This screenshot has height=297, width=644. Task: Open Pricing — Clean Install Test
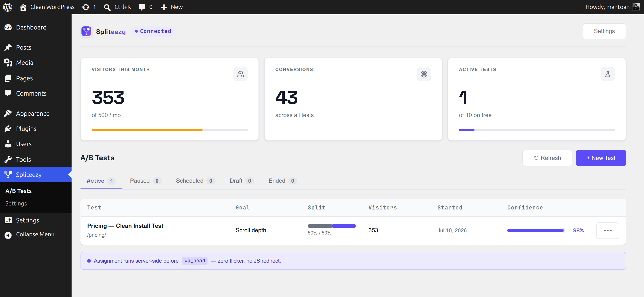click(125, 226)
